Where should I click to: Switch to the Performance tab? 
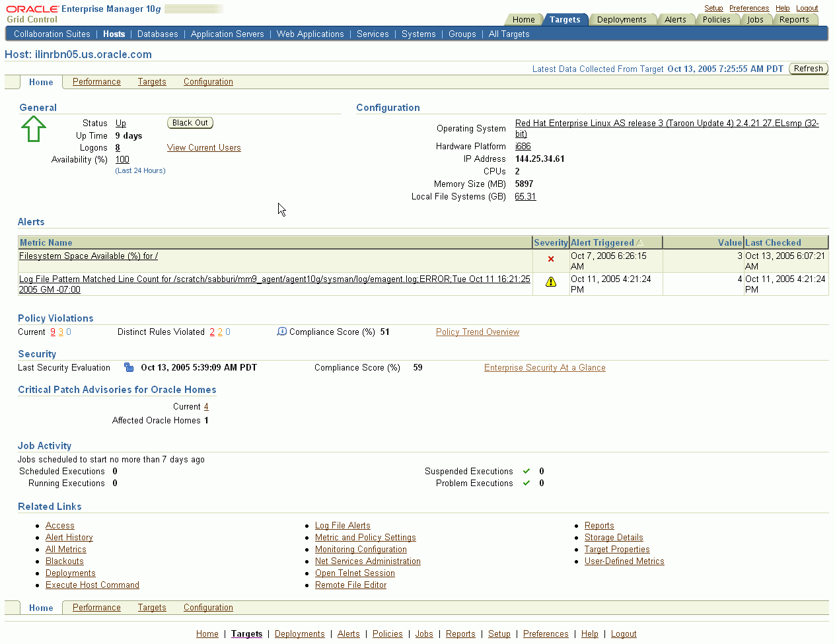tap(96, 81)
